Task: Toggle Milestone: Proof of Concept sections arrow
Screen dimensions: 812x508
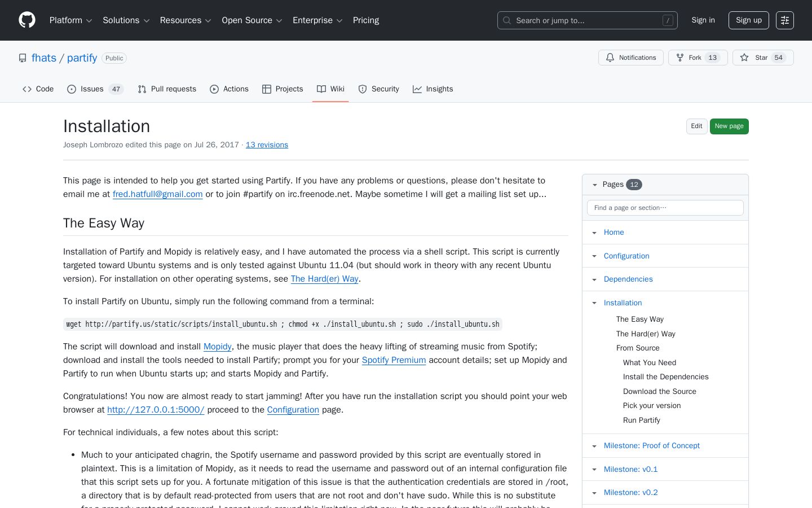Action: point(594,446)
